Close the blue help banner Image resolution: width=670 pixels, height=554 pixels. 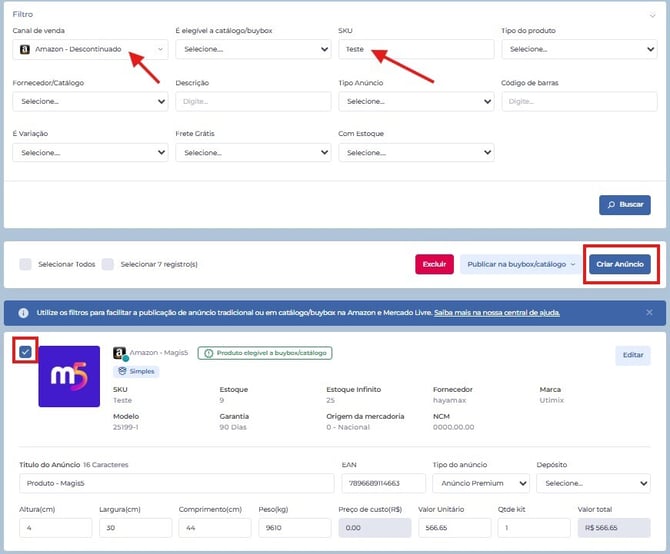649,313
